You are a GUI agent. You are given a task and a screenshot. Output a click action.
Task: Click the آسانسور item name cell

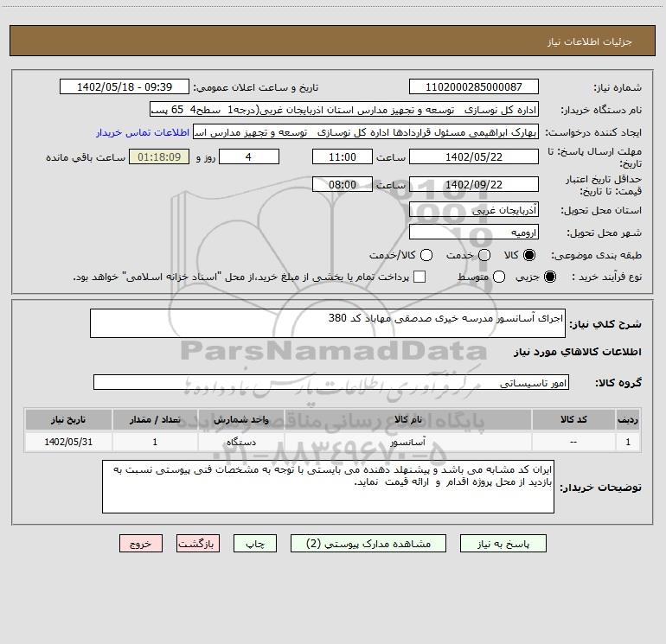[407, 442]
